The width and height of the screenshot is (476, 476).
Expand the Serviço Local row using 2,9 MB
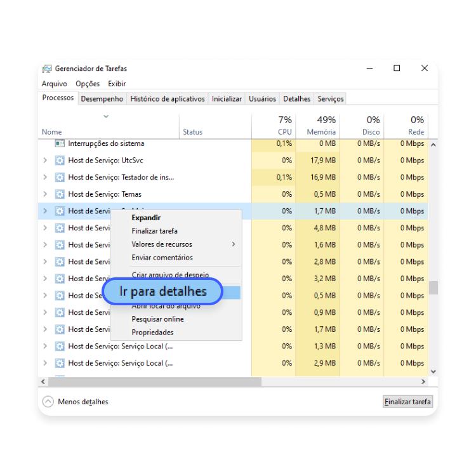coord(45,363)
